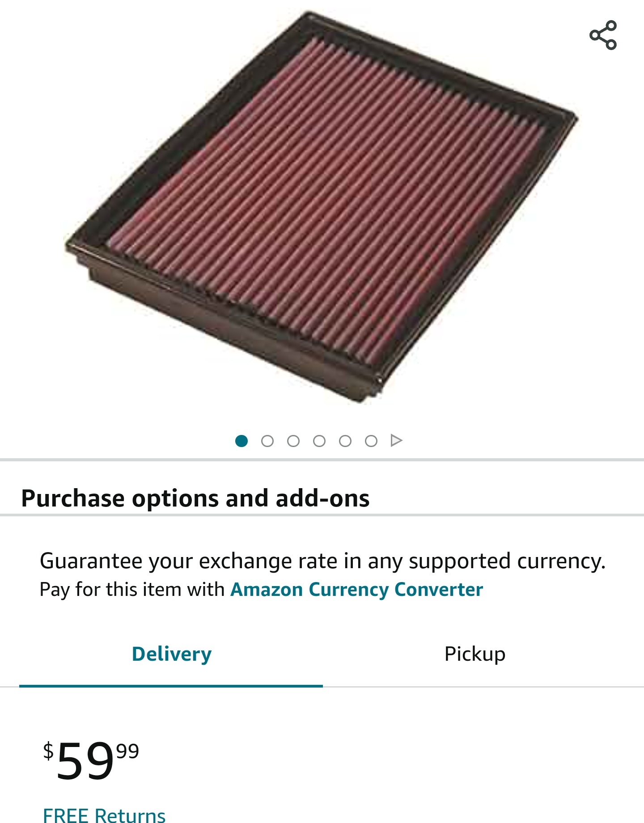Click the Purchase options and add-ons heading
Image resolution: width=644 pixels, height=823 pixels.
point(195,498)
